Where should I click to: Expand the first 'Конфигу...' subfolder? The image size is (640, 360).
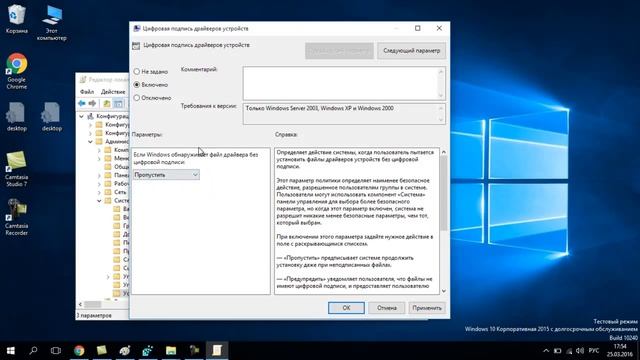90,125
